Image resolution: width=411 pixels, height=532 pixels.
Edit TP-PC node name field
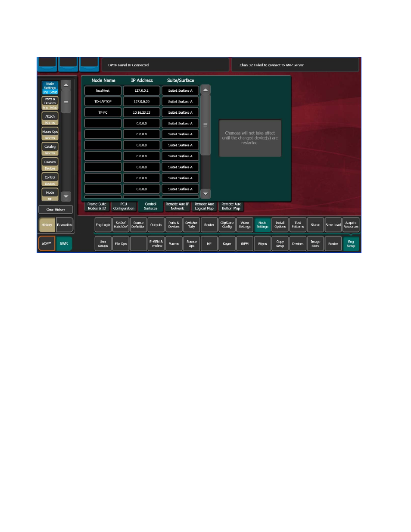[x=103, y=112]
